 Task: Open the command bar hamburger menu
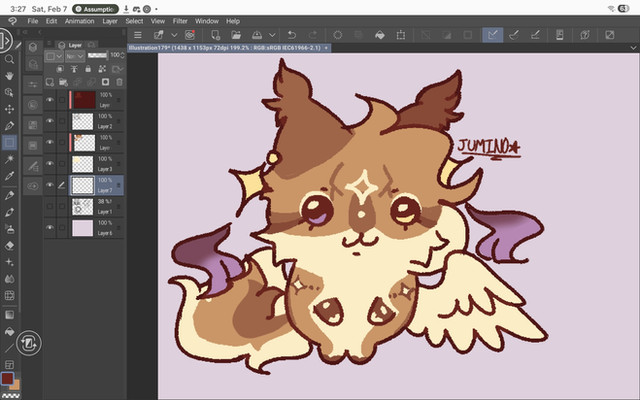[138, 35]
